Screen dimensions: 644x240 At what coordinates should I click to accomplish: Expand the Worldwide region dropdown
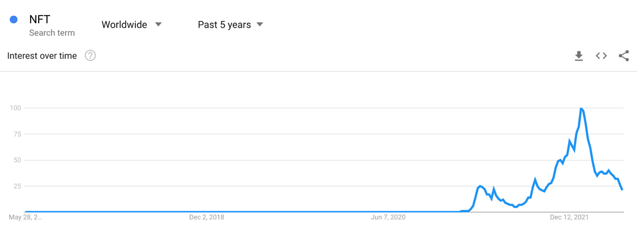[131, 25]
